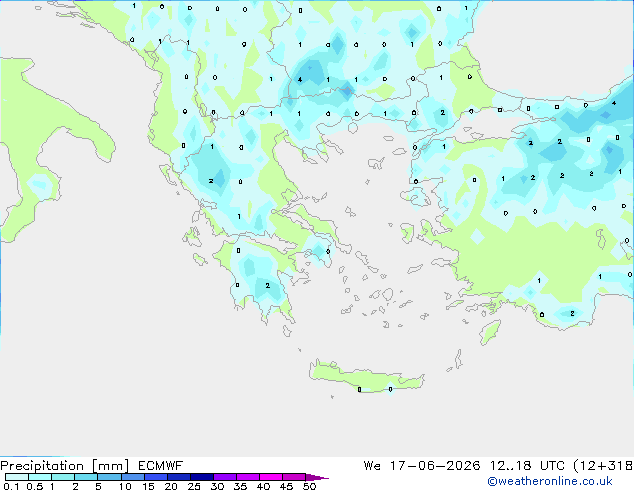Click the 20–25 mm legend color swatch
Image resolution: width=634 pixels, height=490 pixels.
click(x=179, y=477)
